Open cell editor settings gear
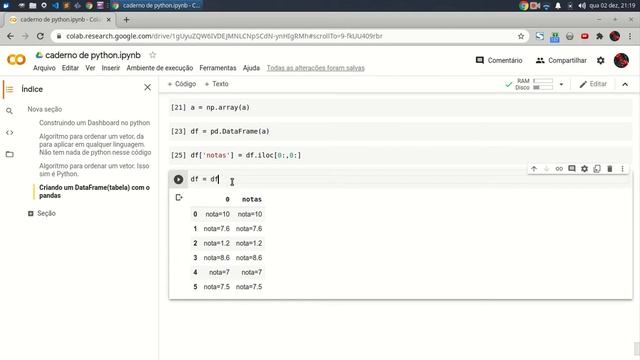 [584, 169]
